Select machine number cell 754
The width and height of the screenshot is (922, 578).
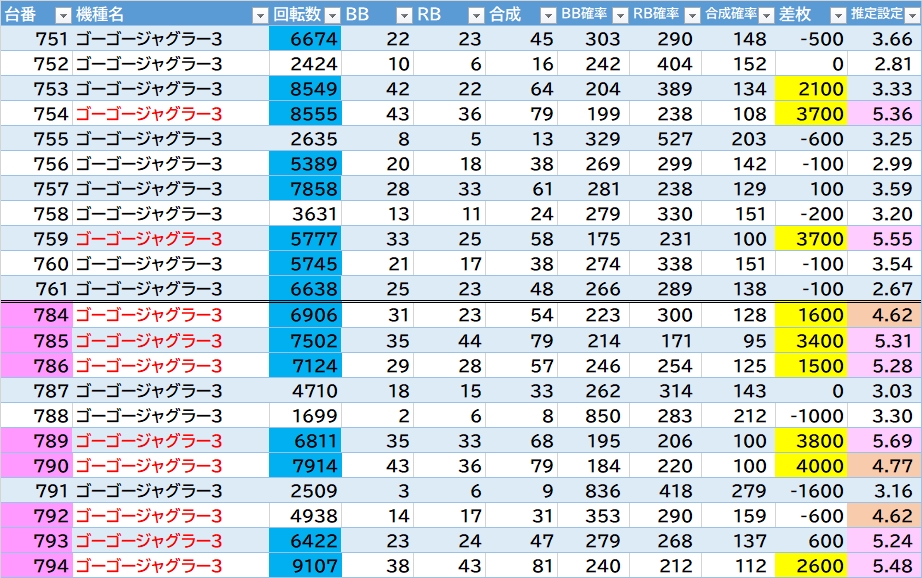36,113
